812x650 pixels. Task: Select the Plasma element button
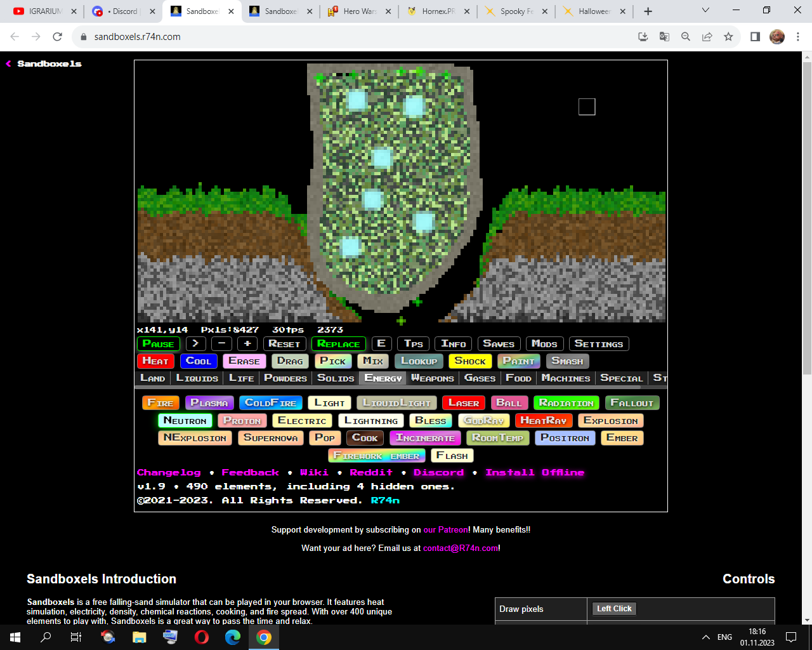(209, 402)
